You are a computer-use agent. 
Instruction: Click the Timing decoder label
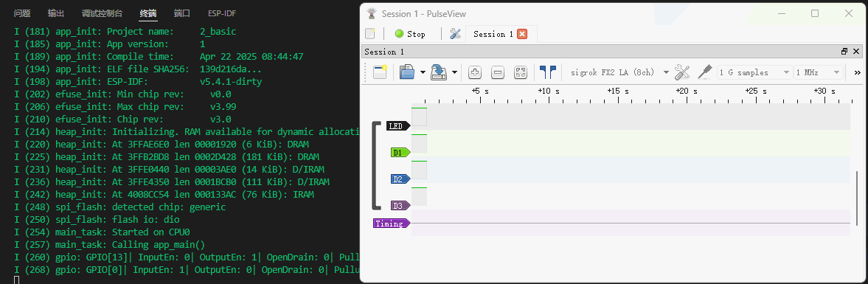392,224
